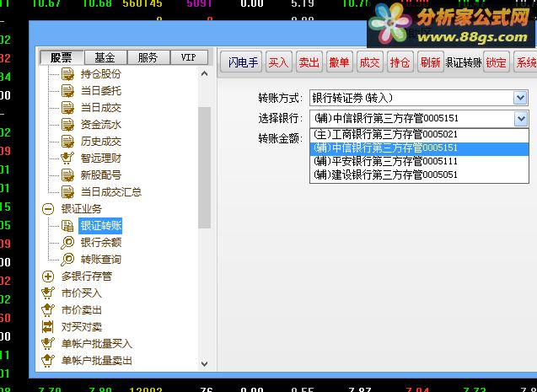The width and height of the screenshot is (537, 392).
Task: Select 银证转账 in the tree
Action: [100, 226]
